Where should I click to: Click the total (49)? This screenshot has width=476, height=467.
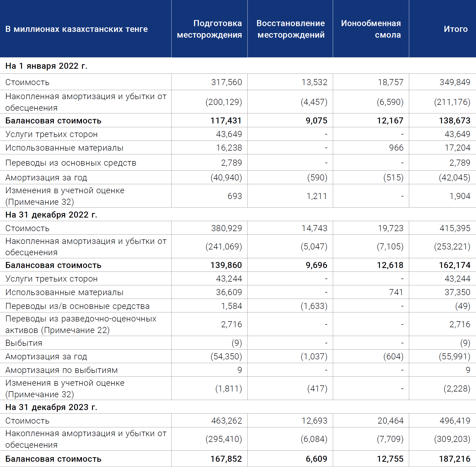[x=463, y=306]
